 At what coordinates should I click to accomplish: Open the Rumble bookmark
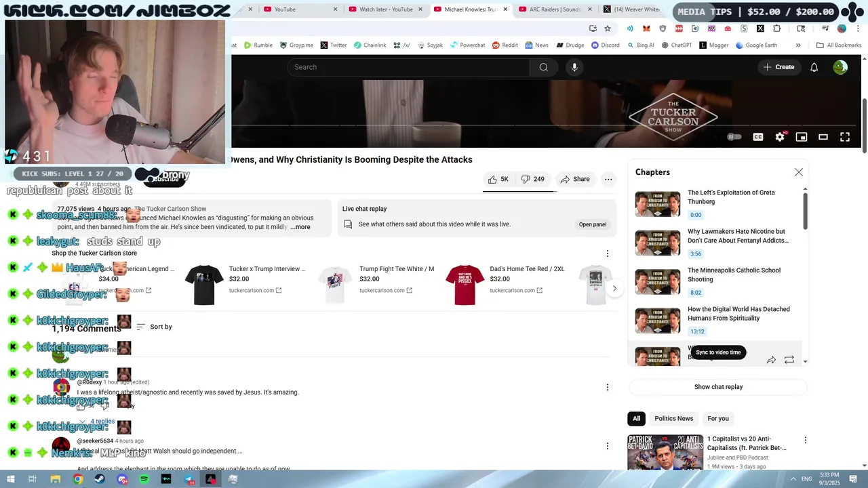[258, 45]
